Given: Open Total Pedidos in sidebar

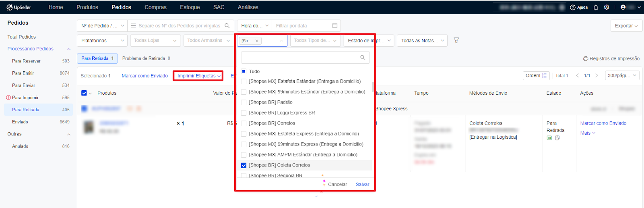Looking at the screenshot, I should [21, 37].
